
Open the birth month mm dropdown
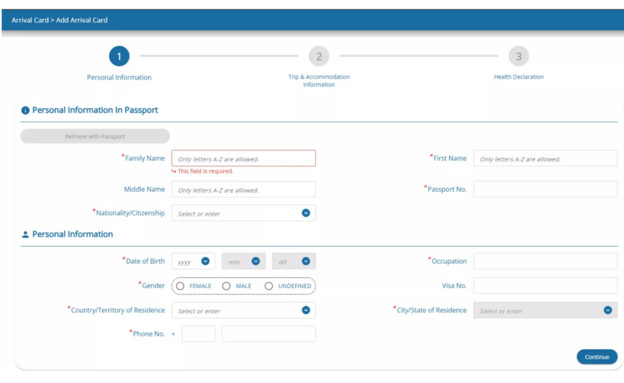click(244, 262)
